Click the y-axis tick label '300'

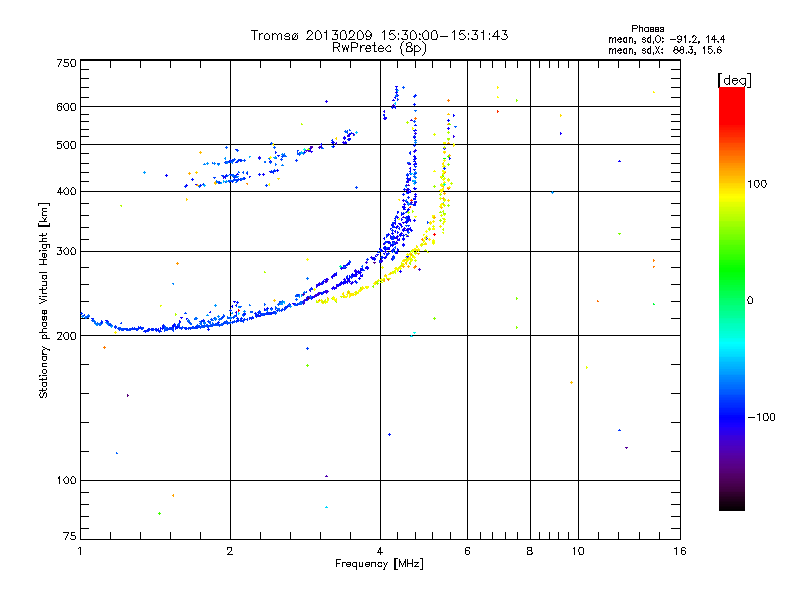tap(66, 252)
